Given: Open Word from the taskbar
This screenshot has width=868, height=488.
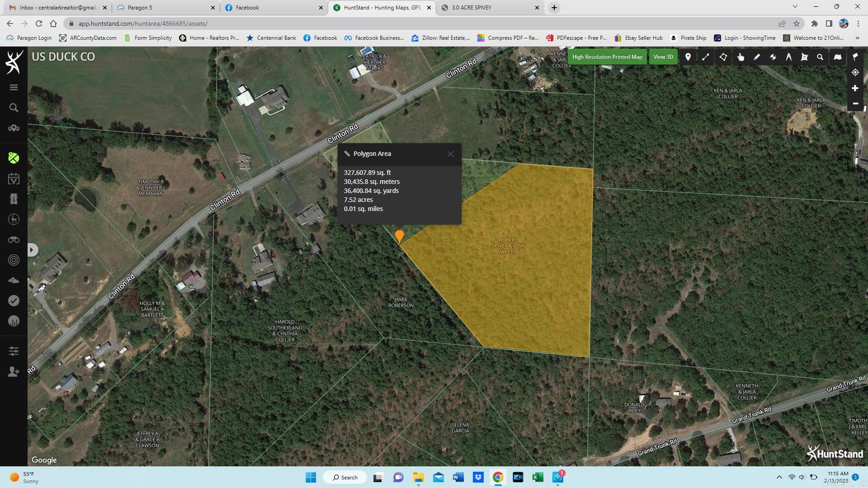Looking at the screenshot, I should pyautogui.click(x=458, y=477).
